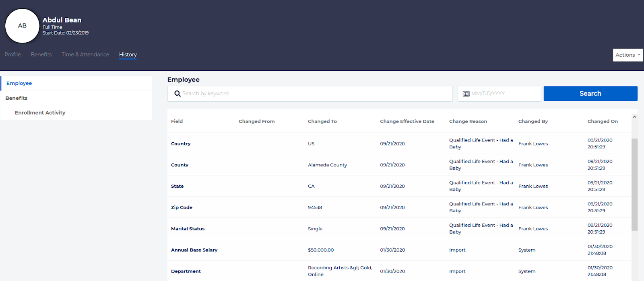Viewport: 644px width, 281px height.
Task: Open the Benefits tab in header
Action: pos(41,55)
